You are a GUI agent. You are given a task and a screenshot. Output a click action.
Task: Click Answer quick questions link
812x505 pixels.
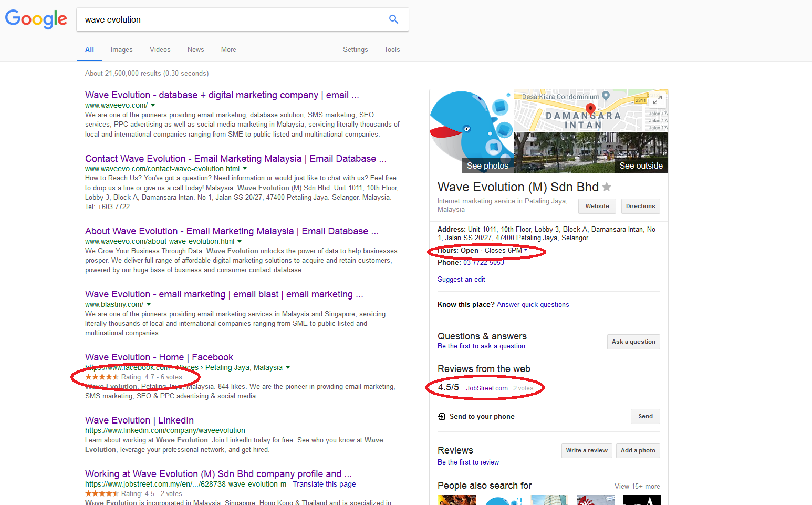(533, 305)
